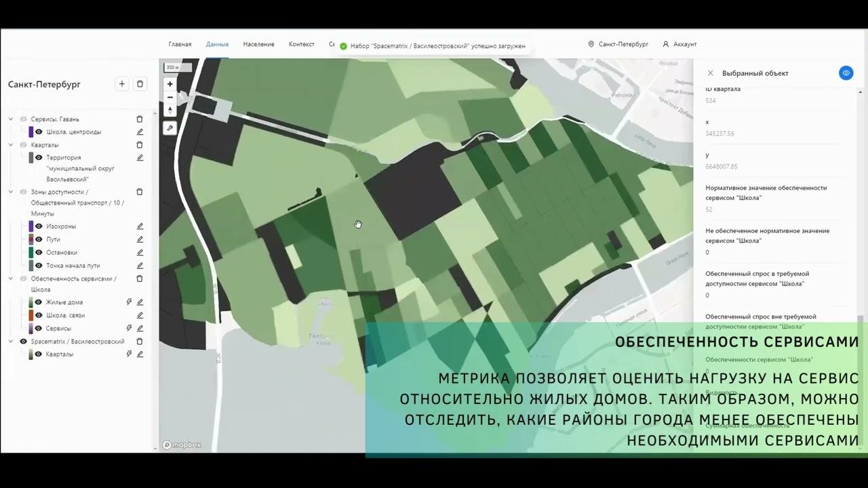Edit the Точка начала пути layer
868x488 pixels.
(140, 266)
